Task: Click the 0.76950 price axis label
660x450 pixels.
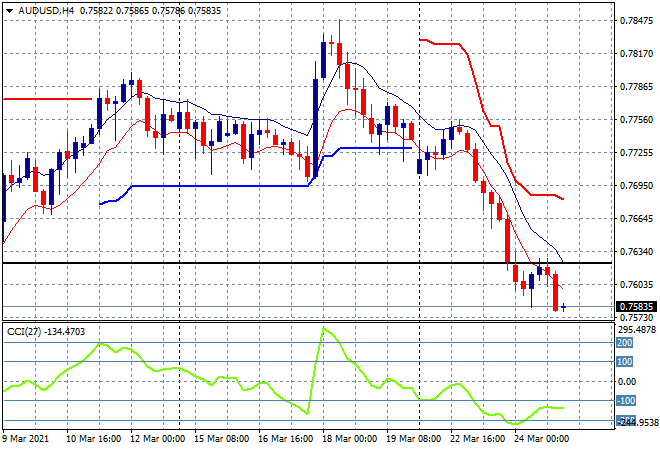Action: click(636, 185)
